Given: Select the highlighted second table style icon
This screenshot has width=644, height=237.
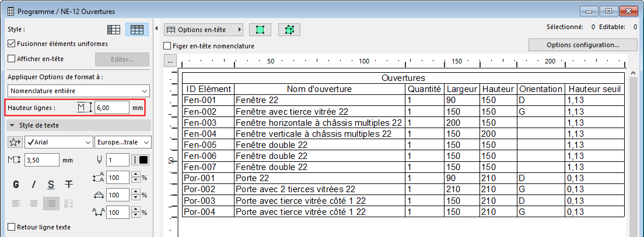Looking at the screenshot, I should (138, 30).
